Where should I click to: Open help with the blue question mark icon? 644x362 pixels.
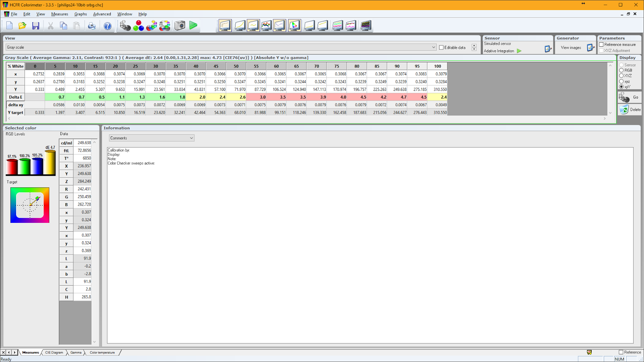[x=107, y=26]
